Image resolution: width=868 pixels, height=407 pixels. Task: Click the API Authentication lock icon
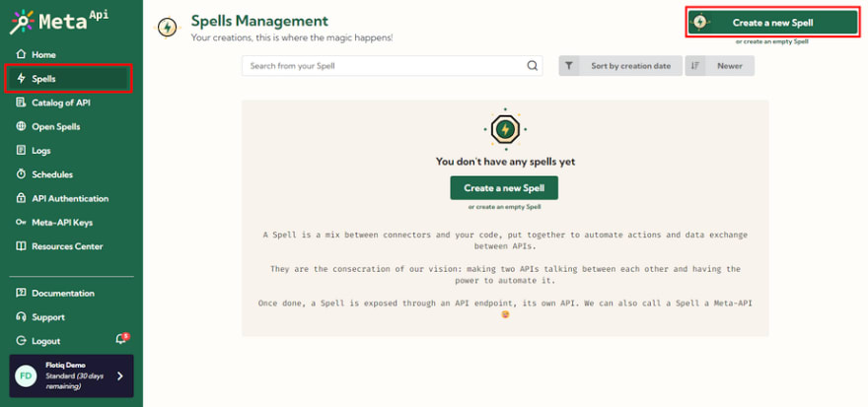tap(21, 198)
